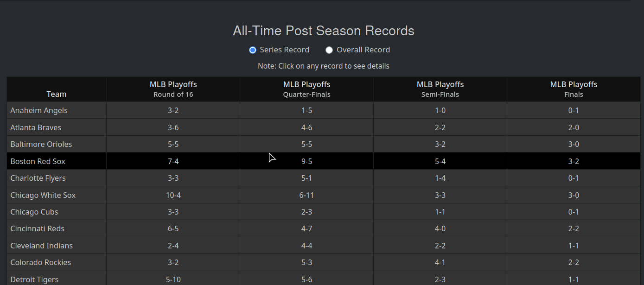Click the MLB Playoffs Quarter-Finals header
The width and height of the screenshot is (644, 285).
click(x=306, y=89)
